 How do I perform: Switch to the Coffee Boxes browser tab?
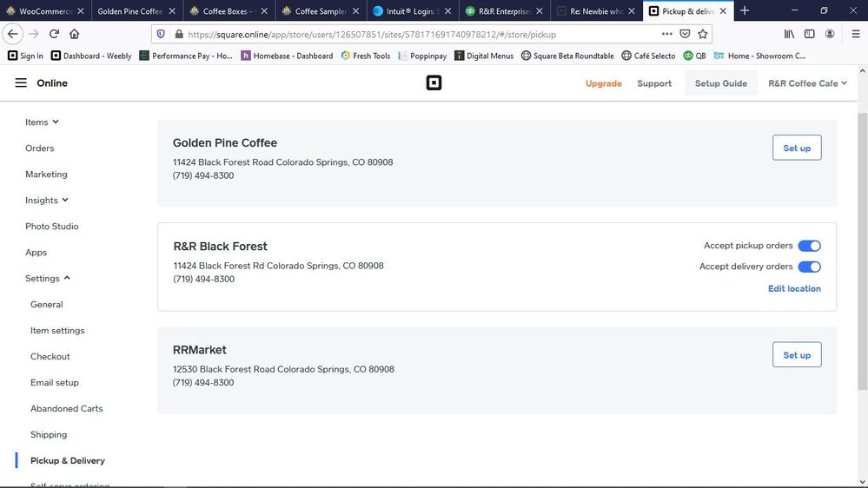click(228, 11)
